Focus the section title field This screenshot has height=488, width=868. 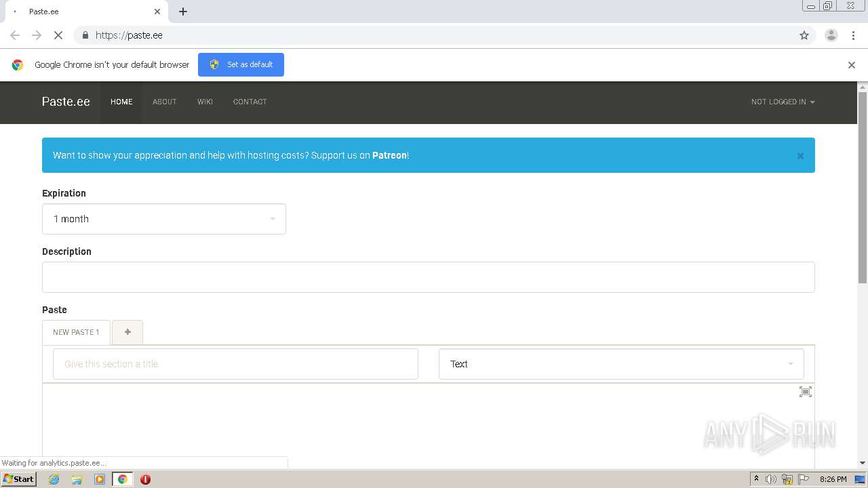[235, 364]
